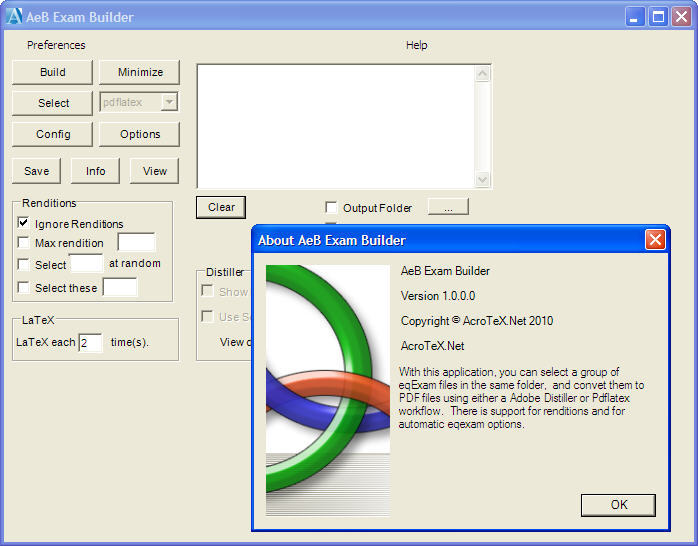Open the Help menu
The width and height of the screenshot is (698, 546).
coord(416,45)
